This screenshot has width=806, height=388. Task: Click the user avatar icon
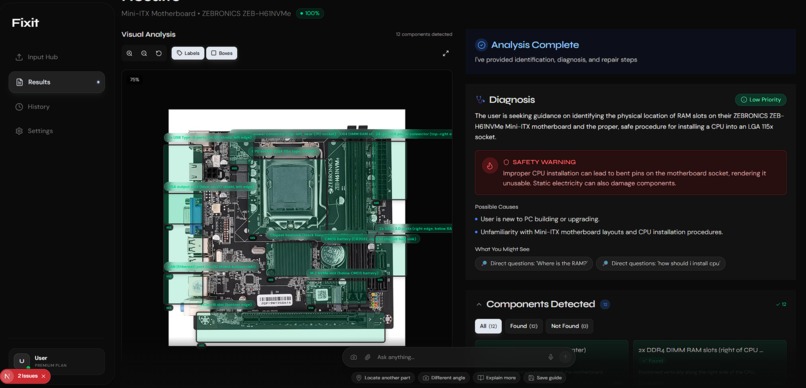[22, 361]
